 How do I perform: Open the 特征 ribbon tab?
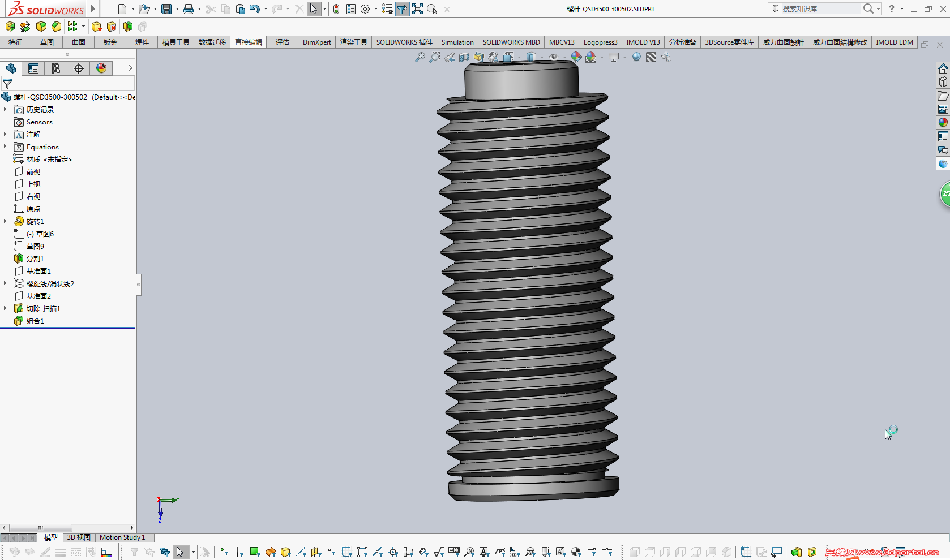click(15, 42)
